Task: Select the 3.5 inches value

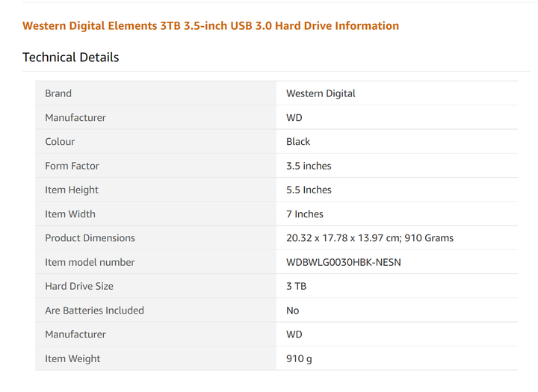Action: (309, 166)
